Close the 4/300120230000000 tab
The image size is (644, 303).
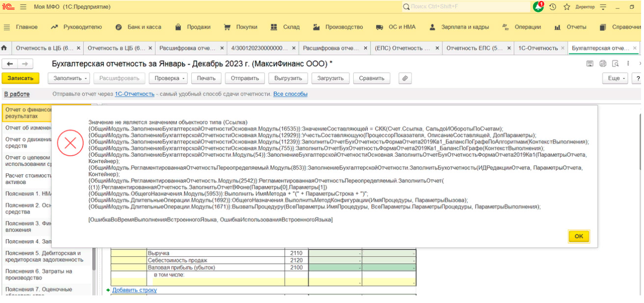294,48
